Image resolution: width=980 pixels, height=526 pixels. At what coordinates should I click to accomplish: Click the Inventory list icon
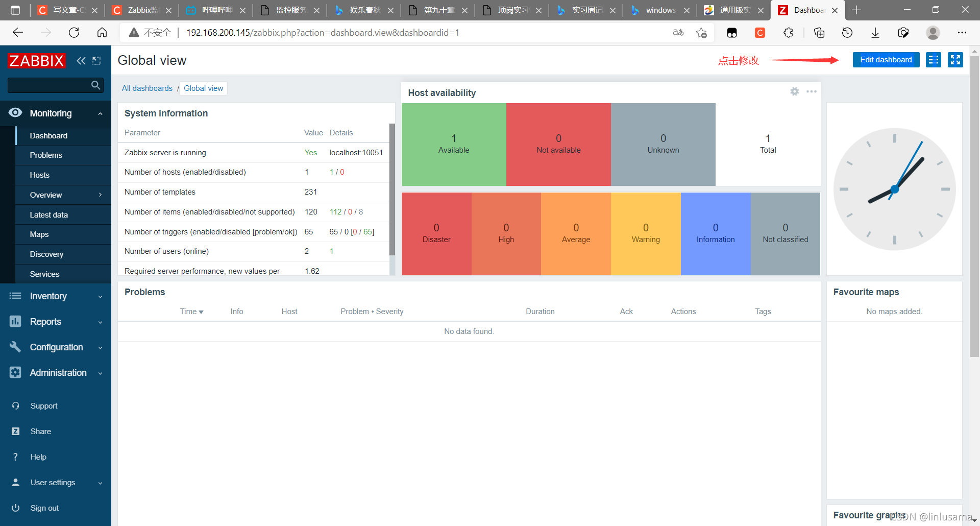(15, 296)
